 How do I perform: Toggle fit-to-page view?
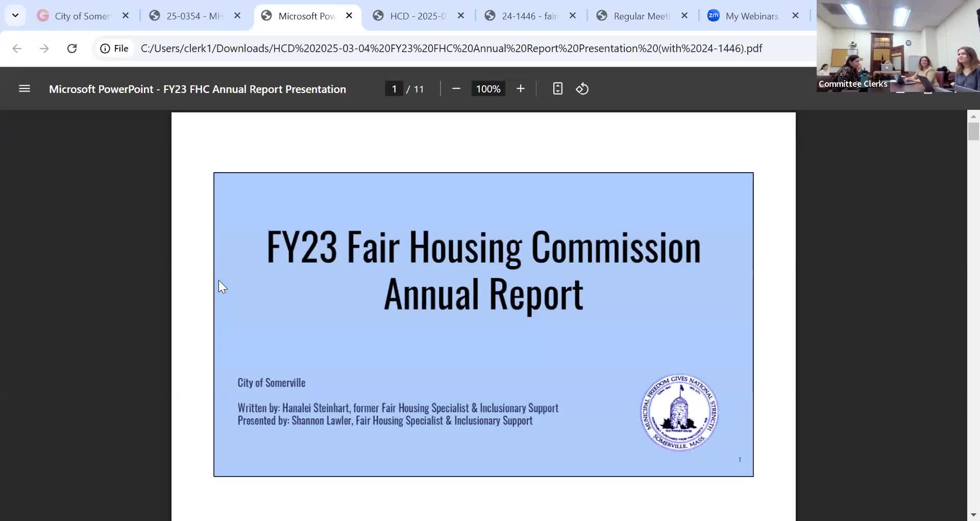point(557,88)
